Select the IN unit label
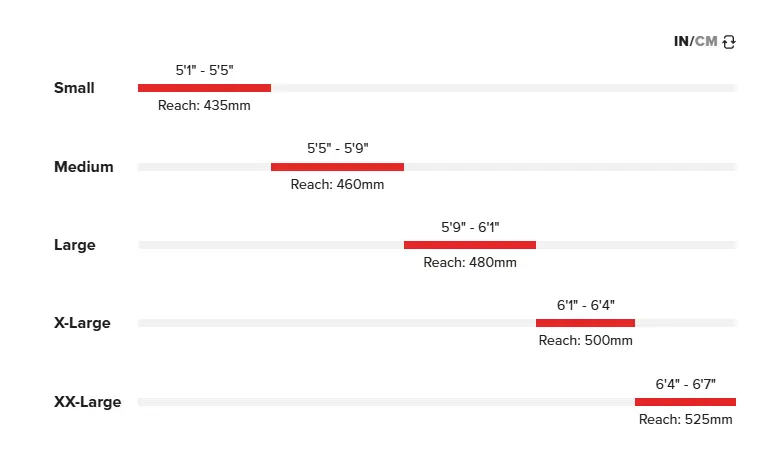 pos(681,42)
